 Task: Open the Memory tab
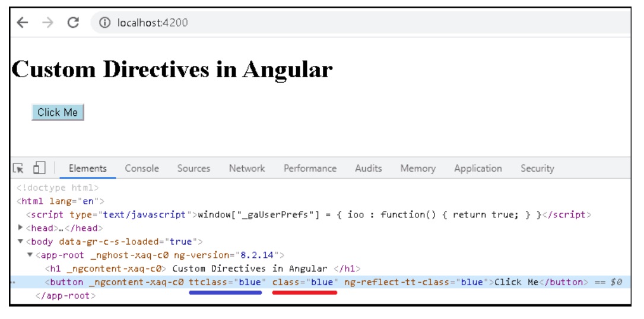(417, 169)
